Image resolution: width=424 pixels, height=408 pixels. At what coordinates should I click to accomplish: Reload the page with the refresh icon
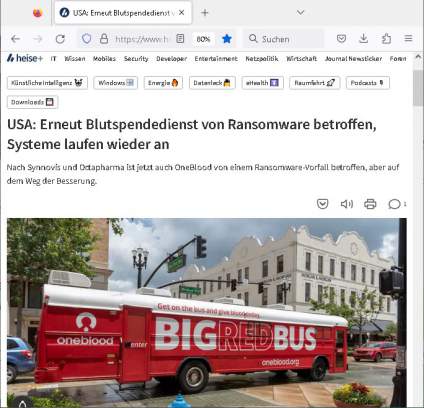coord(60,39)
